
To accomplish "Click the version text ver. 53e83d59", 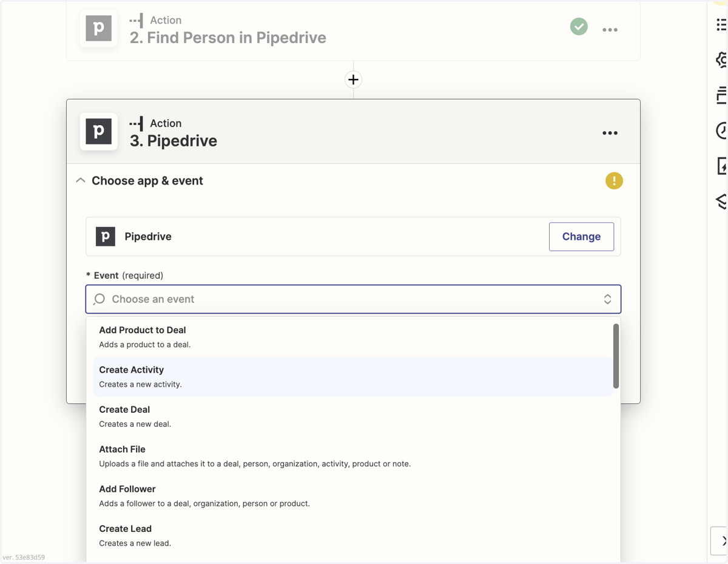I will tap(24, 557).
